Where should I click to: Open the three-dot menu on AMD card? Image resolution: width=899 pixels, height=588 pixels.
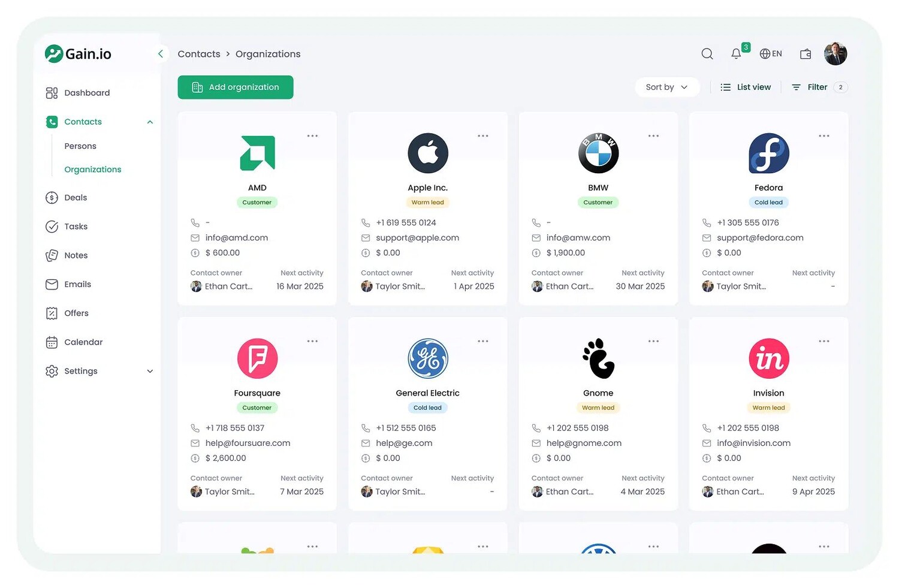312,136
